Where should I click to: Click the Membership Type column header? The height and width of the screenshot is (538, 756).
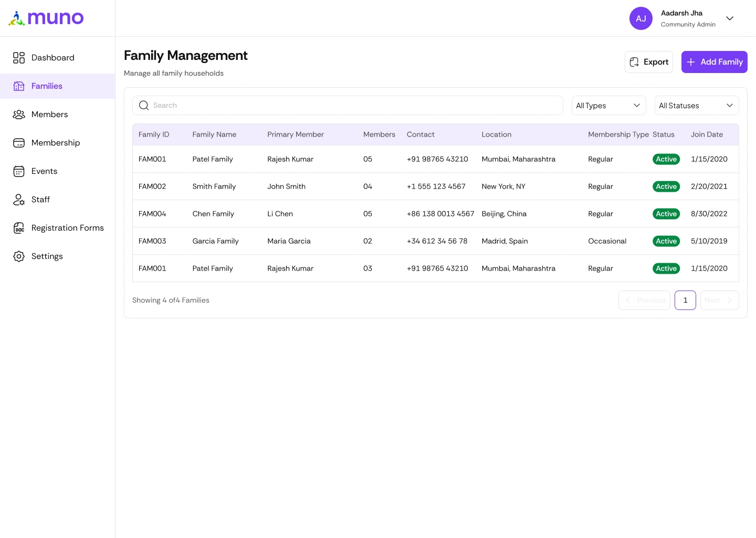point(618,134)
